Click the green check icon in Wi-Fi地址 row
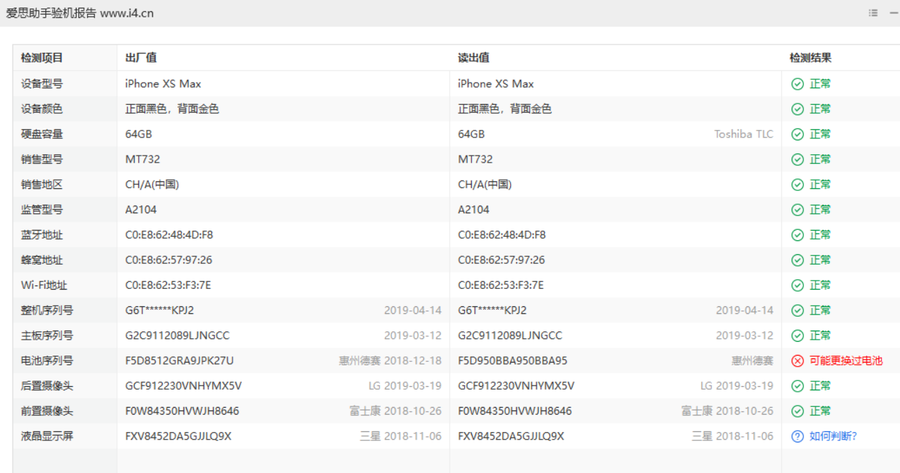 point(797,285)
